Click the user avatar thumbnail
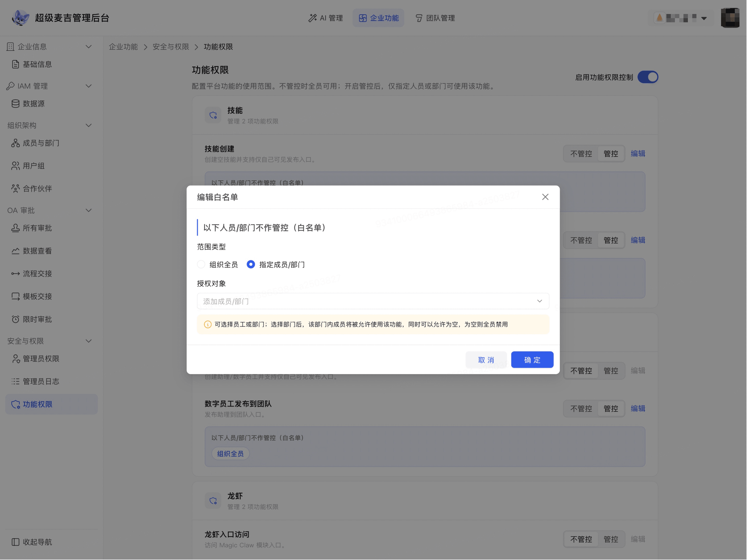Screen dimensions: 747x560 730,18
